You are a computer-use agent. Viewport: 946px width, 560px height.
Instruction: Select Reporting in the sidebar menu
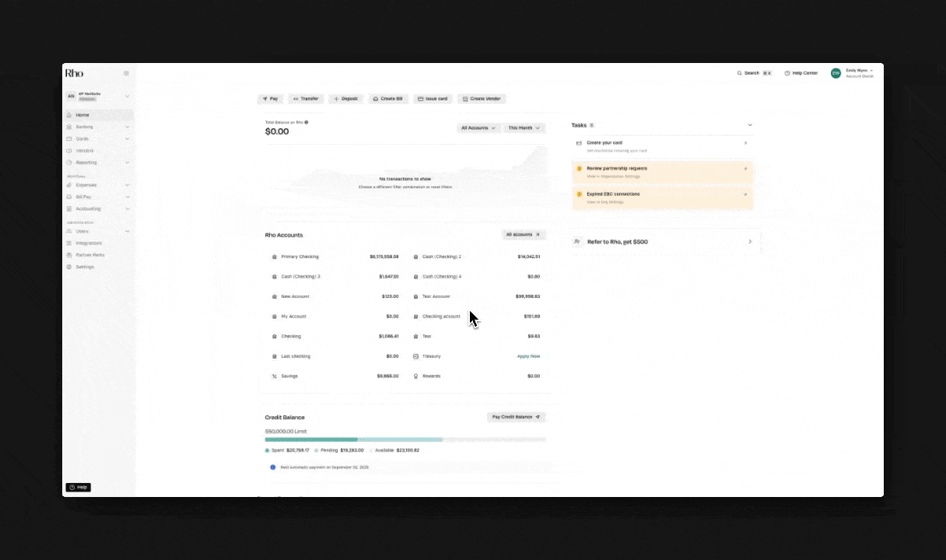(86, 163)
